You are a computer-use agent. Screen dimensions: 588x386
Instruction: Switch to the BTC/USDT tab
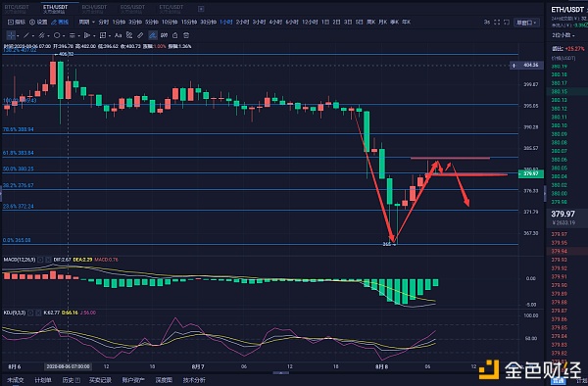point(17,9)
